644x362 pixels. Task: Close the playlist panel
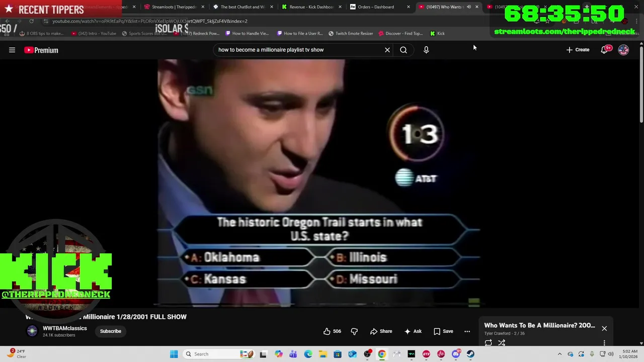point(604,328)
